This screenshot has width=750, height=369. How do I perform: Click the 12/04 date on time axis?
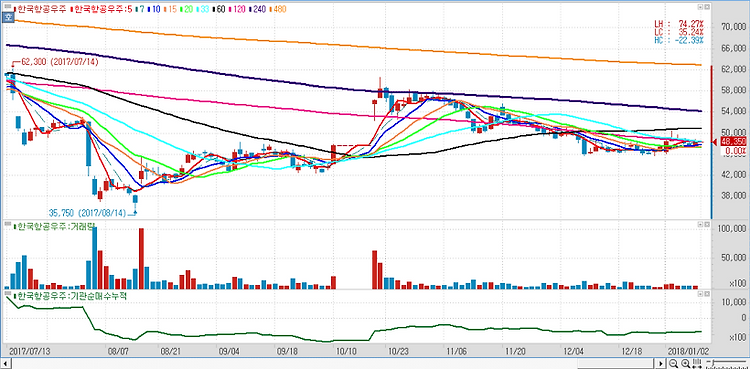pyautogui.click(x=574, y=351)
